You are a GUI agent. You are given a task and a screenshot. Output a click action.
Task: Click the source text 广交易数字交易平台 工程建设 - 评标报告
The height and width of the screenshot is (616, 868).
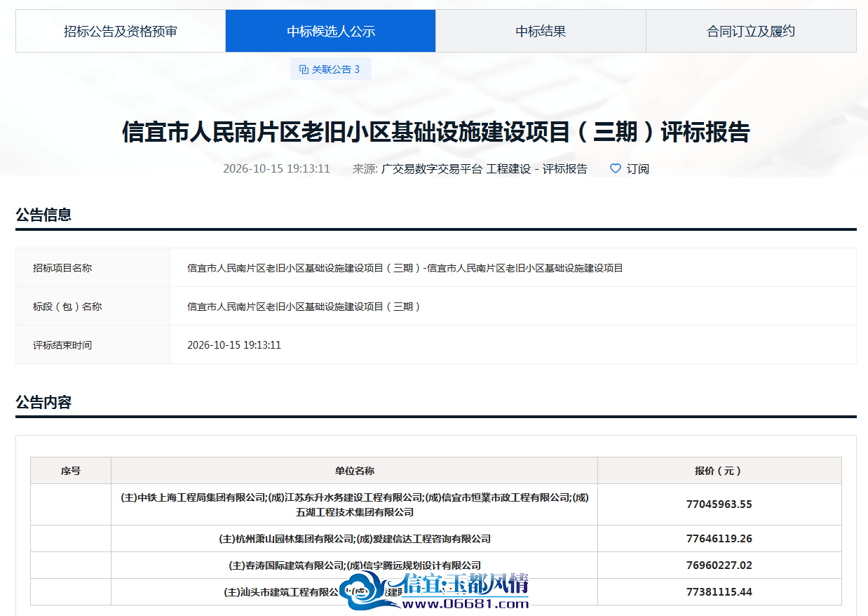tap(484, 168)
